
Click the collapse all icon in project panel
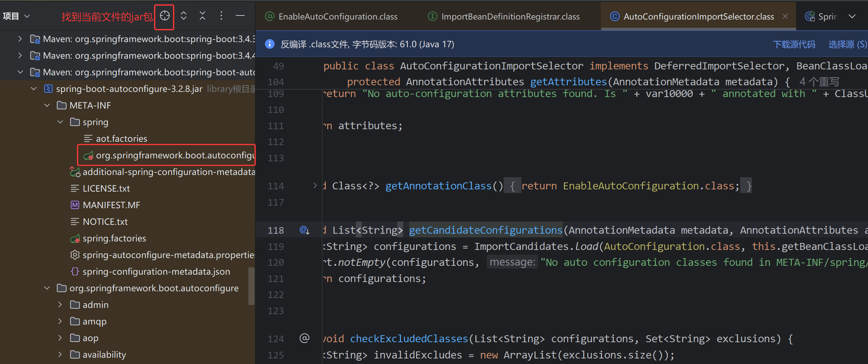pos(202,16)
